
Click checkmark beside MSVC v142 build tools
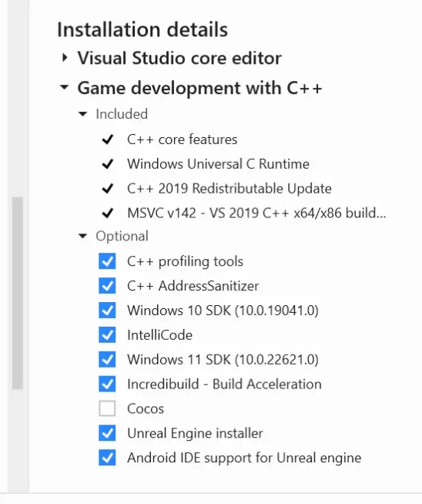click(108, 213)
